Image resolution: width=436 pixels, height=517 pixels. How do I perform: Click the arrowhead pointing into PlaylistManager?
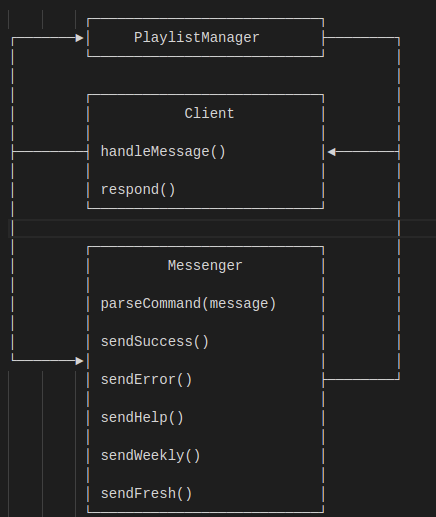pyautogui.click(x=79, y=38)
